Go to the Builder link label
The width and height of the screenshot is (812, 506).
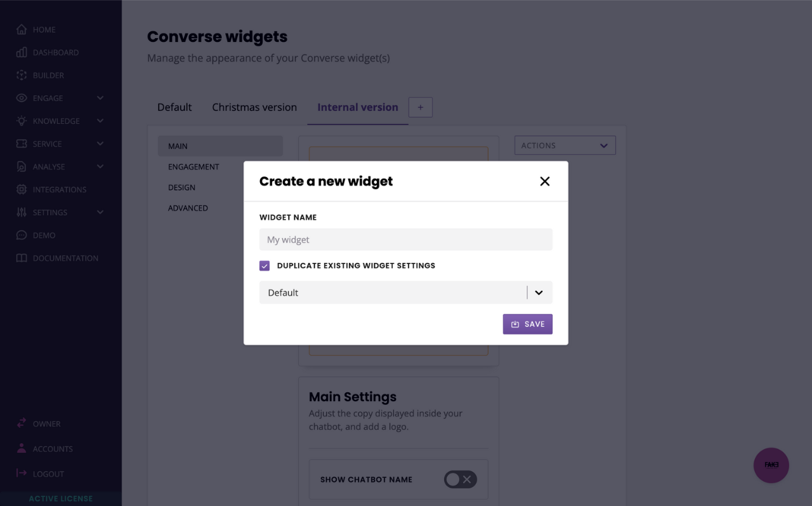pyautogui.click(x=48, y=76)
